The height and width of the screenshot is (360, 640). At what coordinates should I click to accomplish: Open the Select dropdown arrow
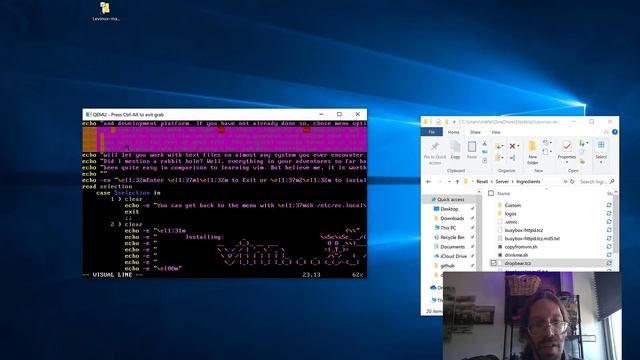601,162
